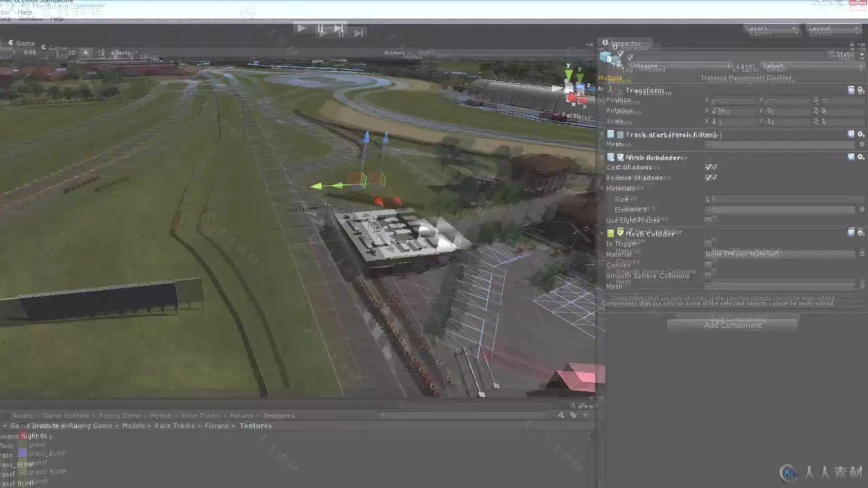The width and height of the screenshot is (868, 488).
Task: Enable the Convex checkbox
Action: [x=708, y=265]
